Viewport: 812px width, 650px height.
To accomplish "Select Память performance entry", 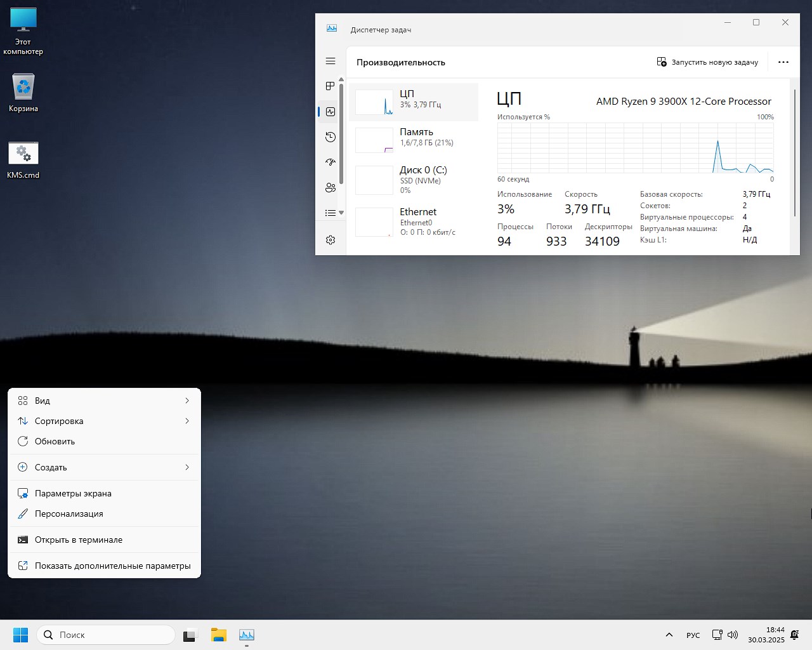I will 414,140.
